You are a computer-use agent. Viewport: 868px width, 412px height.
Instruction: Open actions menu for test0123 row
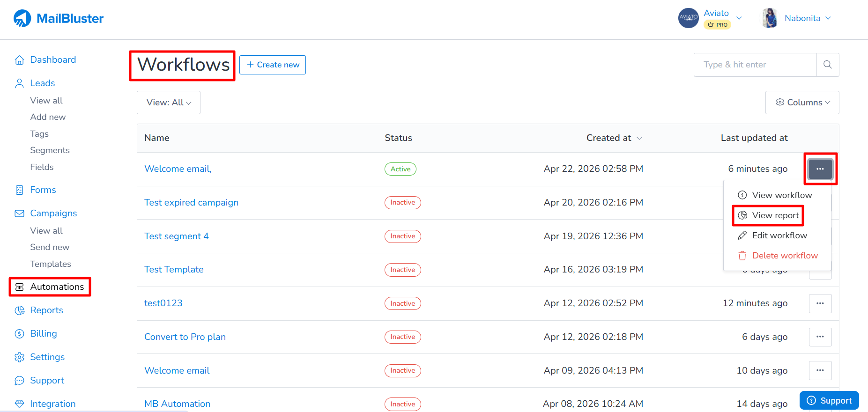(820, 303)
